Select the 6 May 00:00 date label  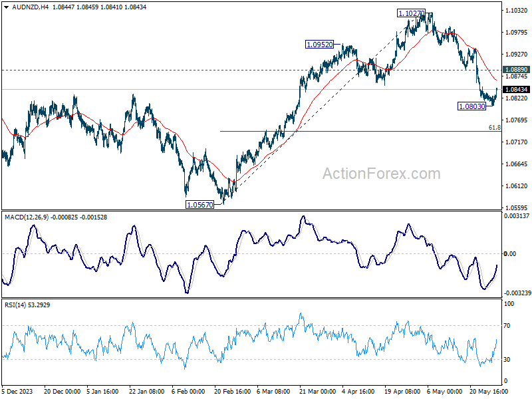point(444,391)
